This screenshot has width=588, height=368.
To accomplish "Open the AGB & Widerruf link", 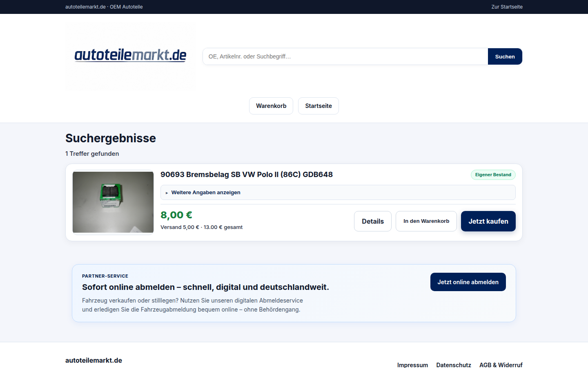I will 501,365.
